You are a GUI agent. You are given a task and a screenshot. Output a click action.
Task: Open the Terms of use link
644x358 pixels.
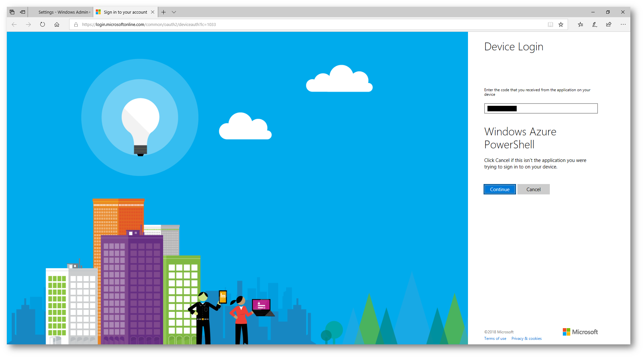[x=495, y=339]
